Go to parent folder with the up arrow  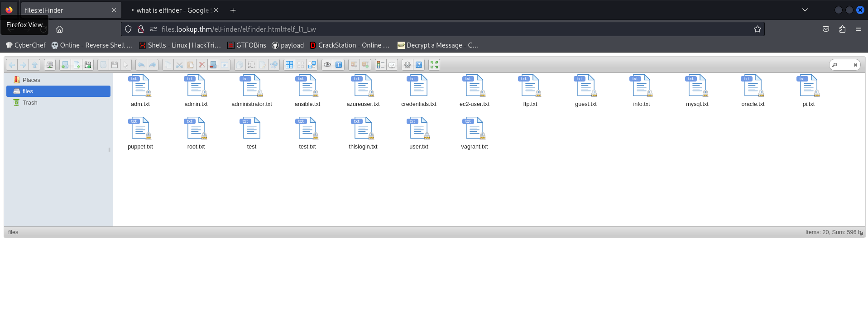tap(34, 65)
